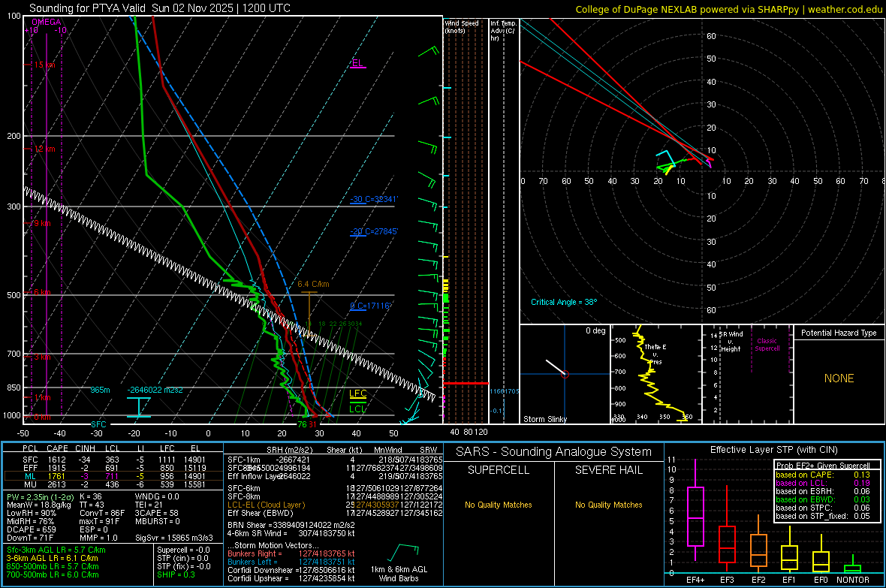
Task: Click the 3CAPE = 58 value
Action: [156, 514]
